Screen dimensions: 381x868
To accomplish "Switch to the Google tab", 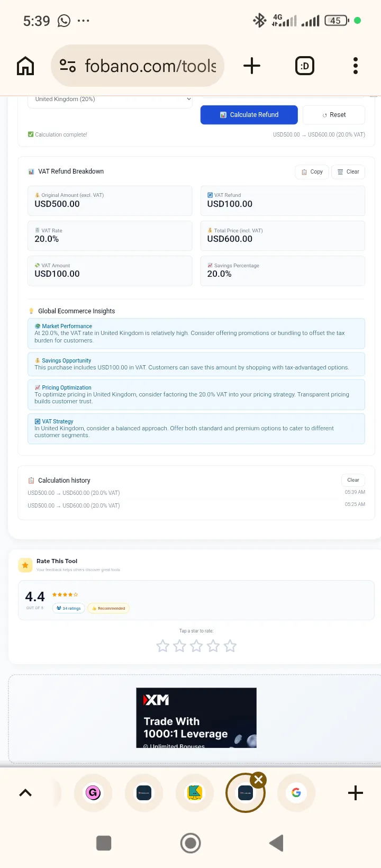I will coord(296,792).
